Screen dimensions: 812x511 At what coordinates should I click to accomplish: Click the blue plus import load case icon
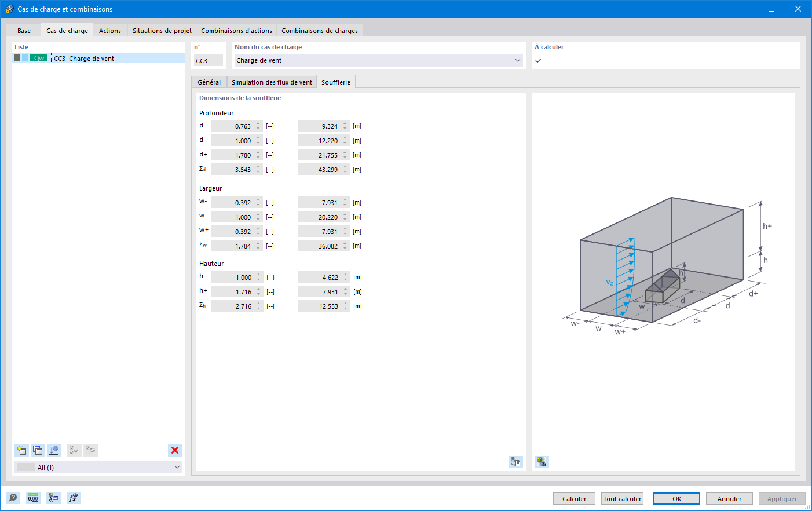(x=54, y=450)
